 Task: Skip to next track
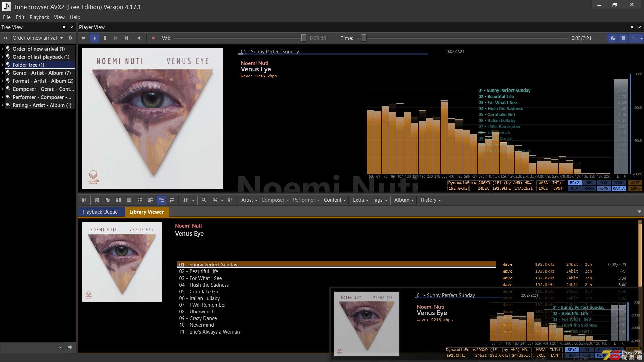[126, 38]
